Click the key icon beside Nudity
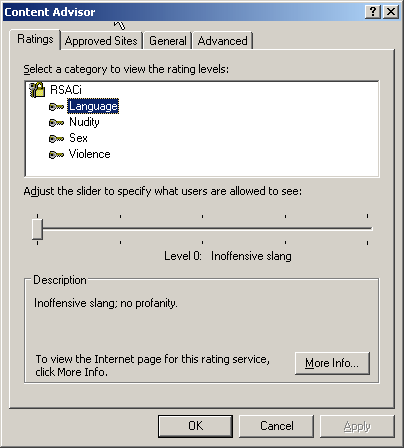This screenshot has width=404, height=448. [x=56, y=123]
